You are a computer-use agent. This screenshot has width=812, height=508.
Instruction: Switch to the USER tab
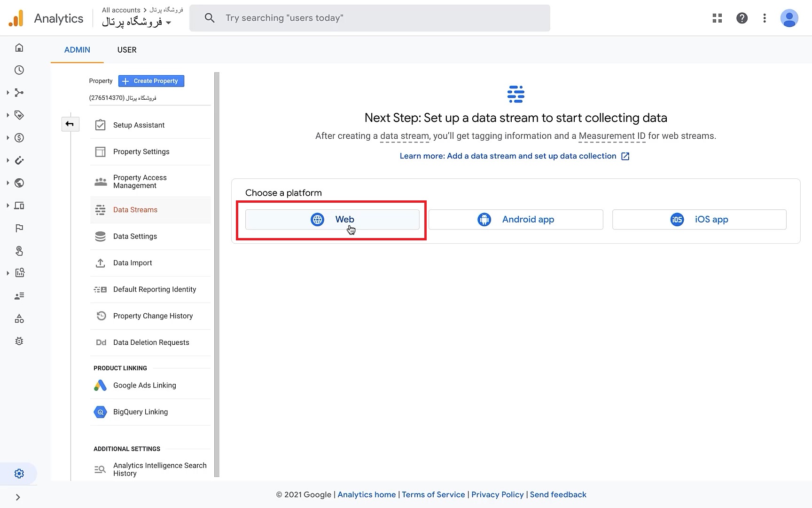[127, 50]
